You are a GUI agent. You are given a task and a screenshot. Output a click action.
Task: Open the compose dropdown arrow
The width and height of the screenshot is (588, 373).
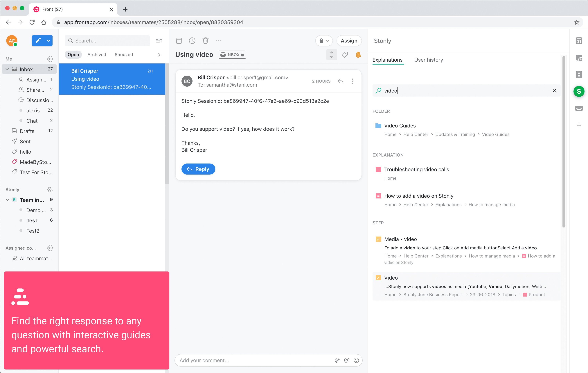tap(49, 41)
